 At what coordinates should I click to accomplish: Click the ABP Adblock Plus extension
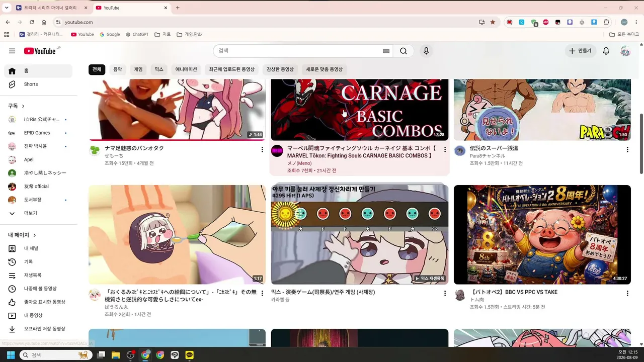546,22
